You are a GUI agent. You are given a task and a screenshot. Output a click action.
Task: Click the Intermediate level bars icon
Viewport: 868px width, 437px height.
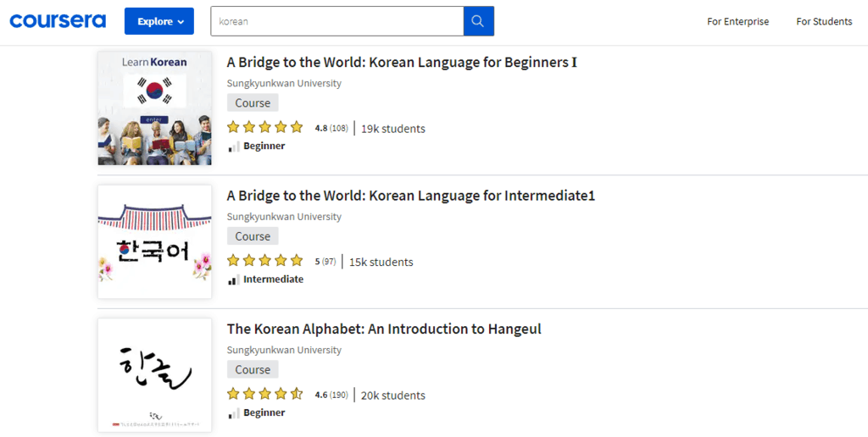234,279
